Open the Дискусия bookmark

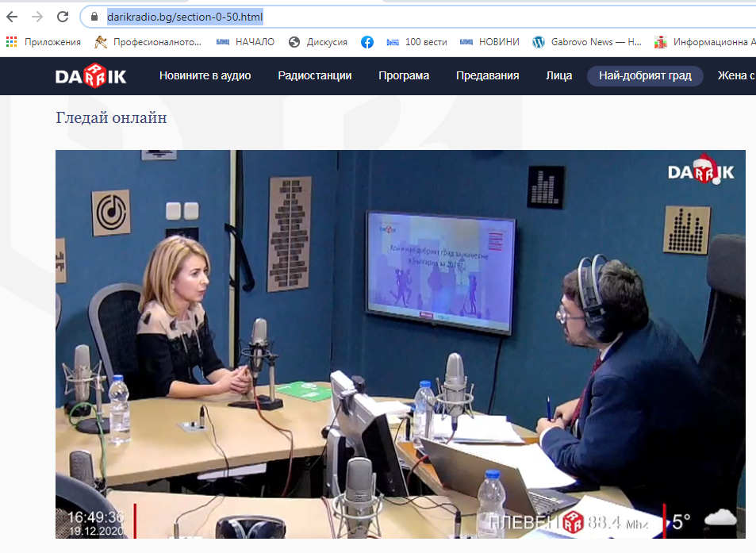point(318,42)
